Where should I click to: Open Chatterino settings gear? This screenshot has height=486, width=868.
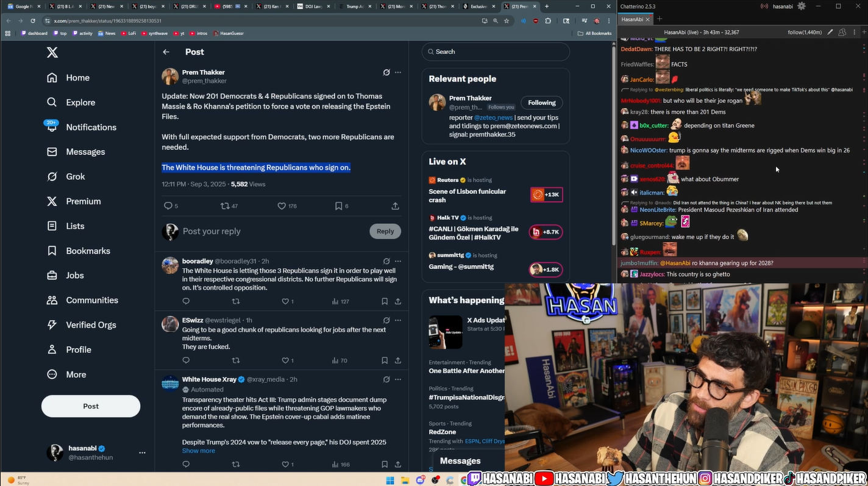pos(802,6)
